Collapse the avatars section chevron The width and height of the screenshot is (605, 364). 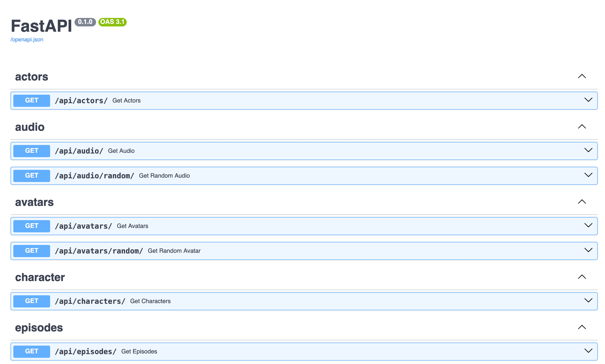[x=582, y=202]
